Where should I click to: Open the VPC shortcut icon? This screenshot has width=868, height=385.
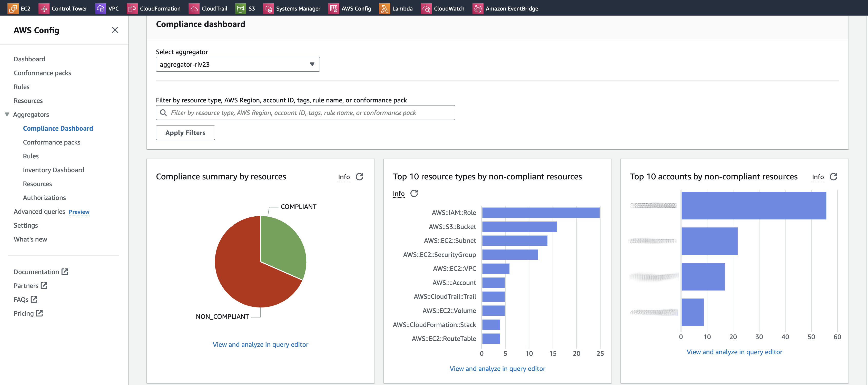point(100,8)
